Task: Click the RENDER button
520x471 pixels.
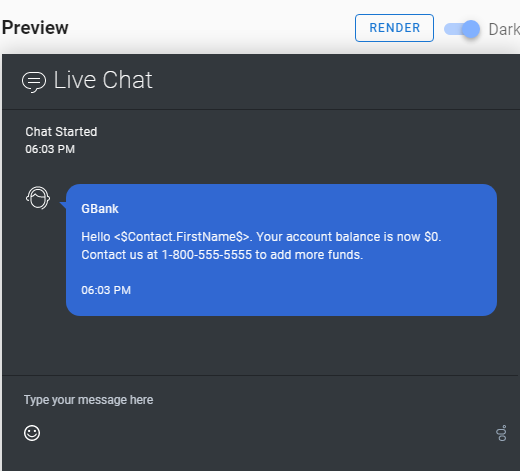Action: (x=394, y=28)
